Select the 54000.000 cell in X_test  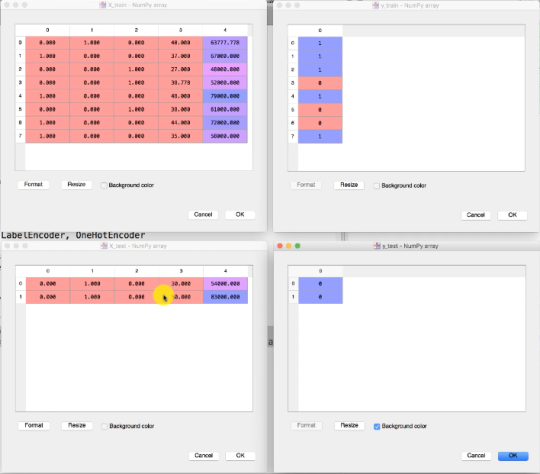point(225,284)
